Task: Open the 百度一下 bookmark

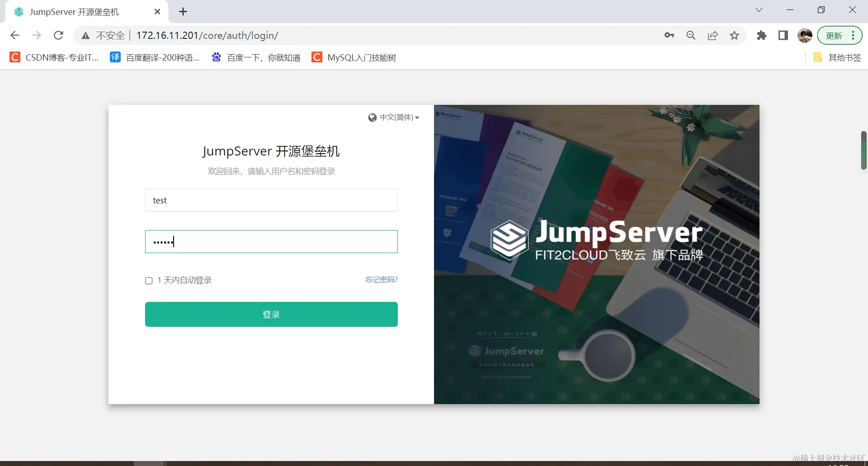Action: 256,57
